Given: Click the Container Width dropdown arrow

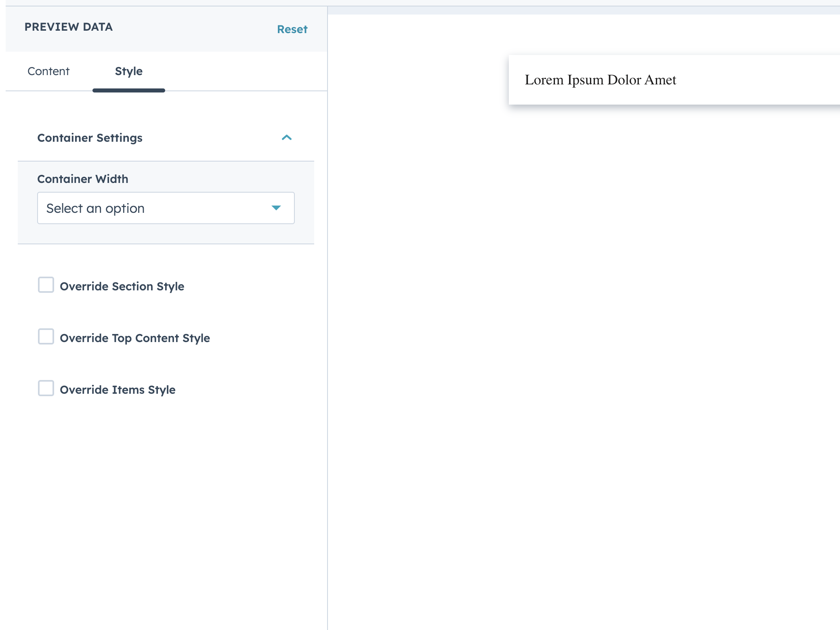Looking at the screenshot, I should pos(276,208).
